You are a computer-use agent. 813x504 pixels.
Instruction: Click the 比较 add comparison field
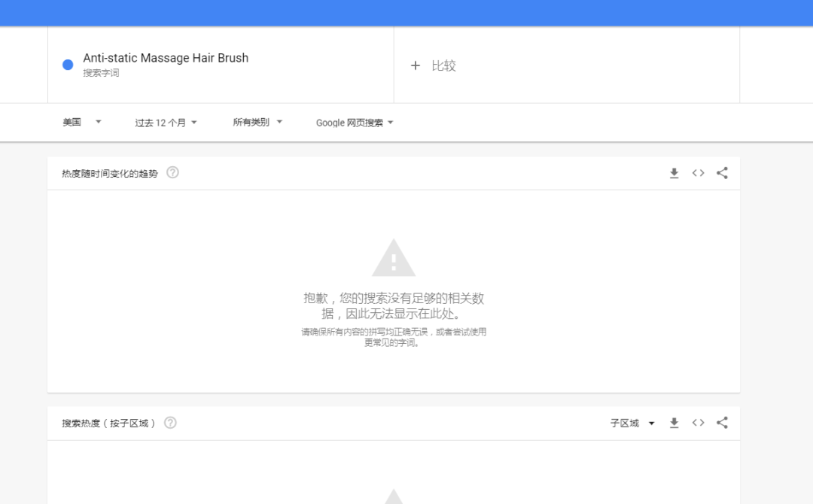[x=567, y=65]
